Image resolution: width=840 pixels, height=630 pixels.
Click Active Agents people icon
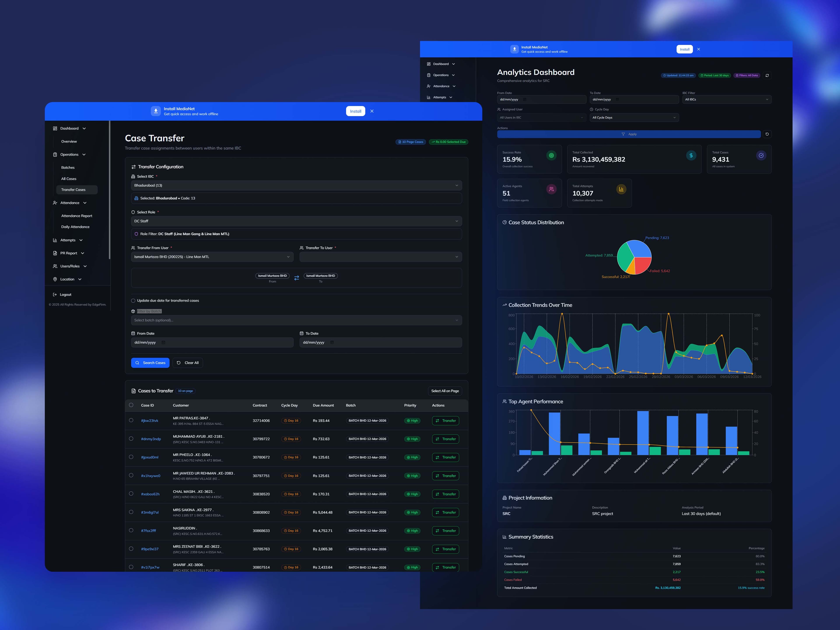pos(551,189)
